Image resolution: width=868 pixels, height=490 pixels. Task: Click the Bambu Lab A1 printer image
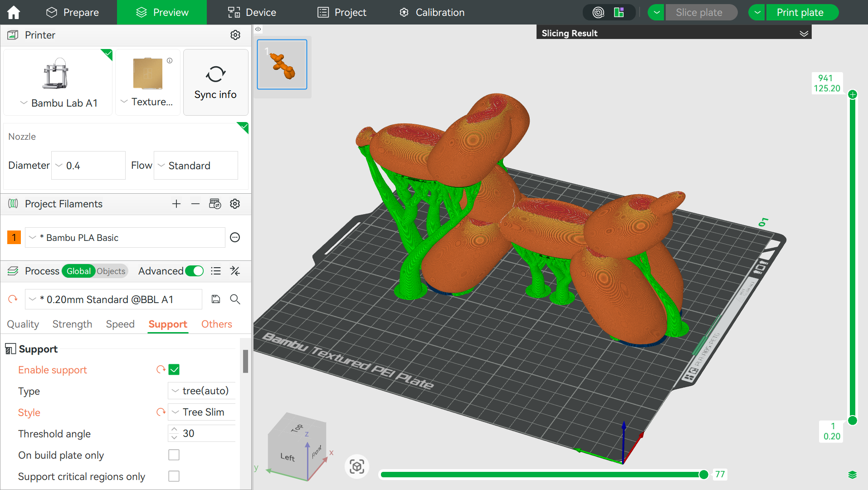[56, 73]
